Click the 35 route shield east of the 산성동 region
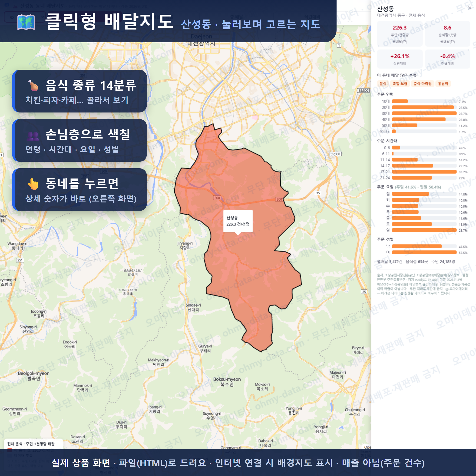The width and height of the screenshot is (476, 476). [318, 193]
